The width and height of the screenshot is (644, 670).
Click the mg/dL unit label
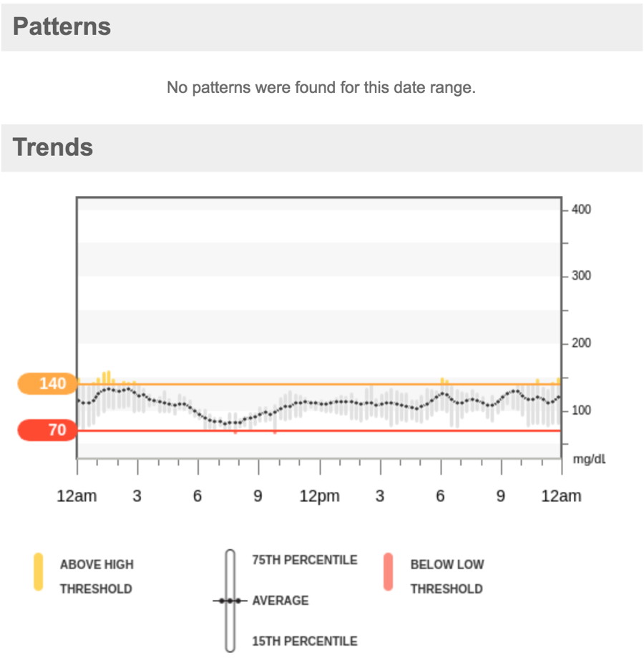(x=590, y=459)
